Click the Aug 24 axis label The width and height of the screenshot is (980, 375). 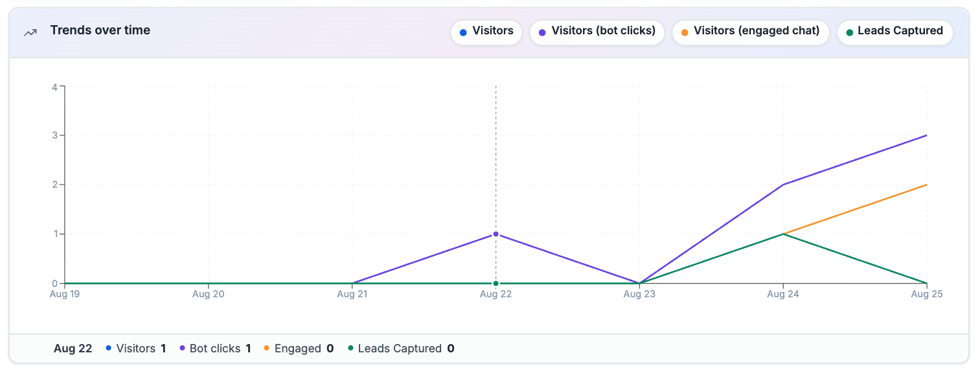pos(783,294)
